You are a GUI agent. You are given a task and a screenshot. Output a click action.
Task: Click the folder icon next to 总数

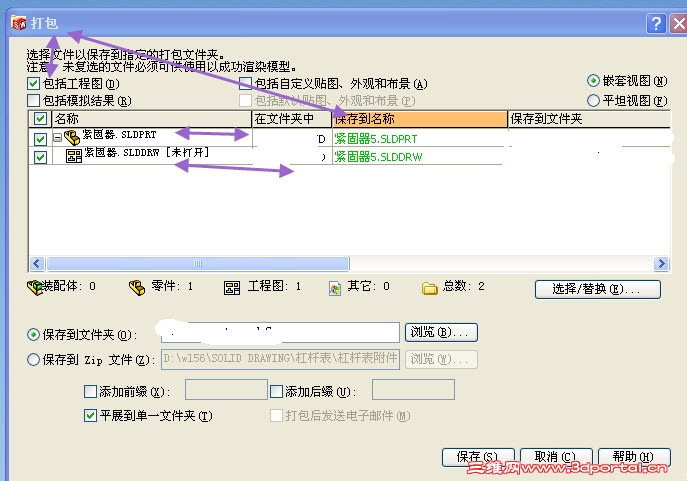[x=429, y=288]
